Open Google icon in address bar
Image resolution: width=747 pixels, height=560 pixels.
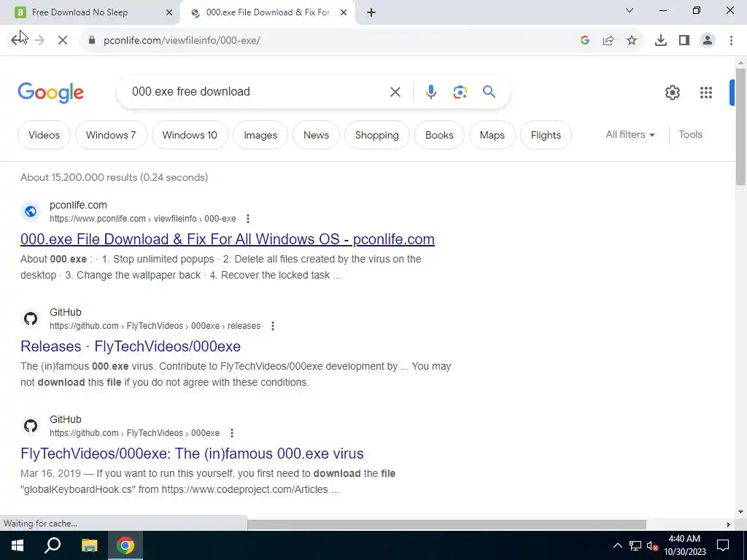[x=585, y=40]
